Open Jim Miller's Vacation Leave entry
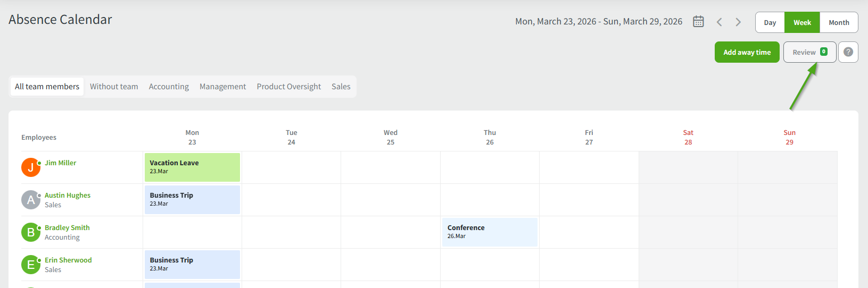The height and width of the screenshot is (288, 868). [192, 167]
